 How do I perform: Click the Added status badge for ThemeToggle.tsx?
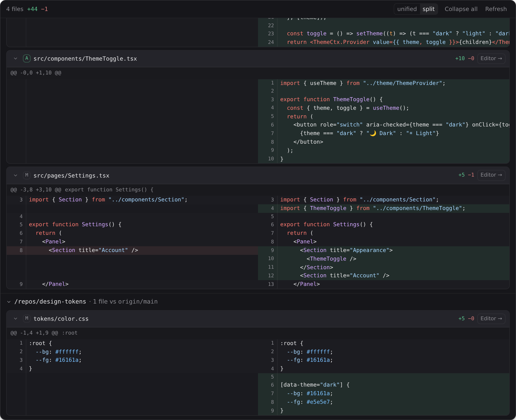27,58
